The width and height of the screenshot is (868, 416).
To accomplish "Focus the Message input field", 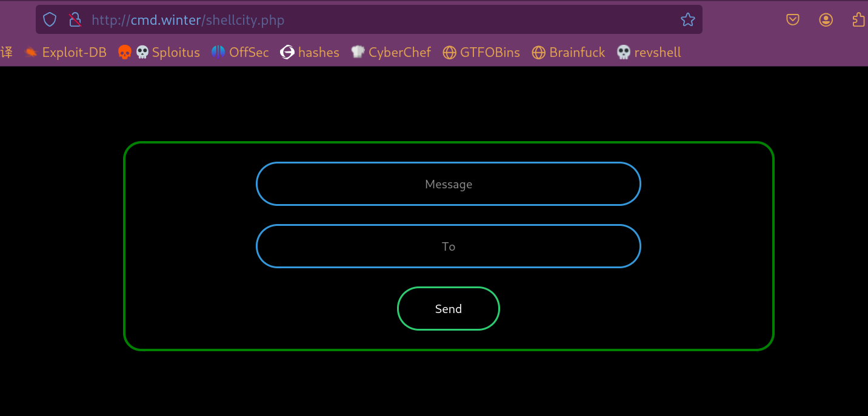I will pos(448,184).
